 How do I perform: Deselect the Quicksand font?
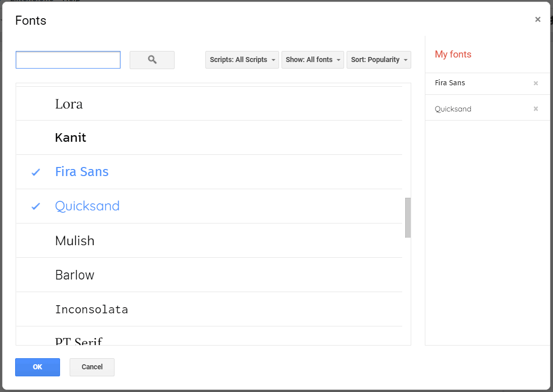coord(87,206)
